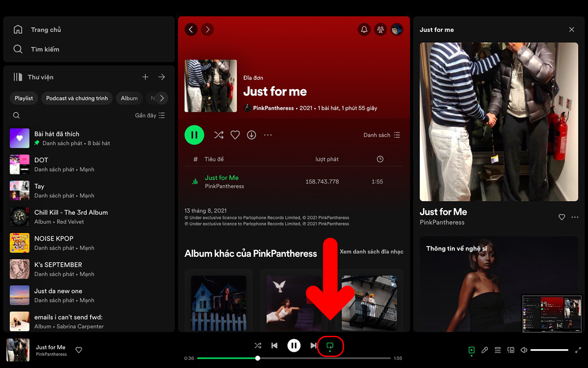Click the download album icon
This screenshot has width=588, height=368.
pyautogui.click(x=251, y=135)
